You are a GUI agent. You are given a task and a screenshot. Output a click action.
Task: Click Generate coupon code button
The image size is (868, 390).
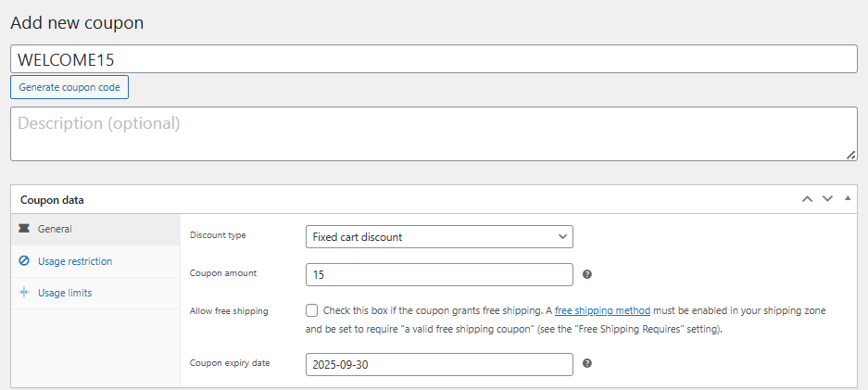pyautogui.click(x=69, y=87)
